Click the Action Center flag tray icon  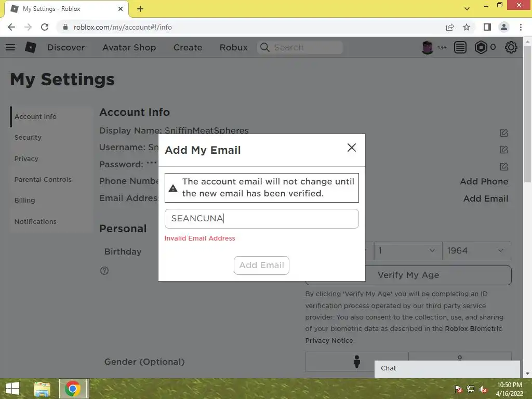[x=458, y=389]
